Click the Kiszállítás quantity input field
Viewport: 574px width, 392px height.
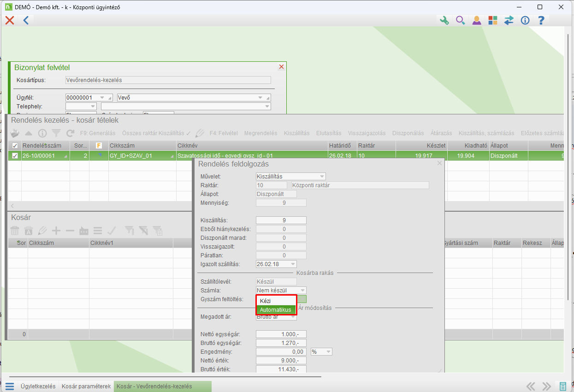tap(281, 220)
